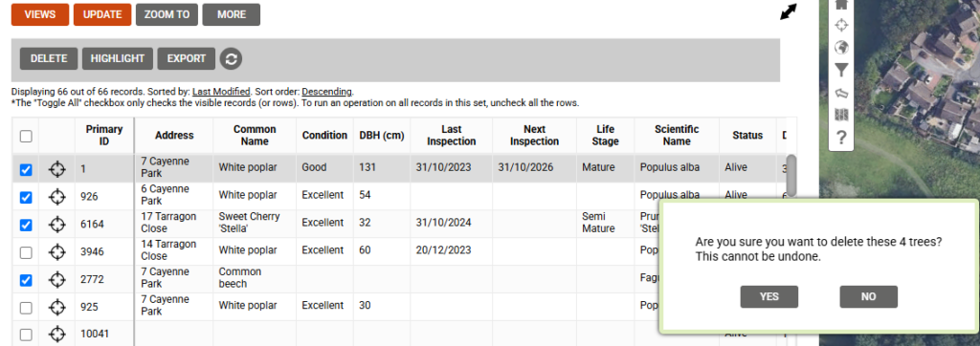The height and width of the screenshot is (346, 980).
Task: Cancel deletion by clicking NO
Action: pos(868,296)
